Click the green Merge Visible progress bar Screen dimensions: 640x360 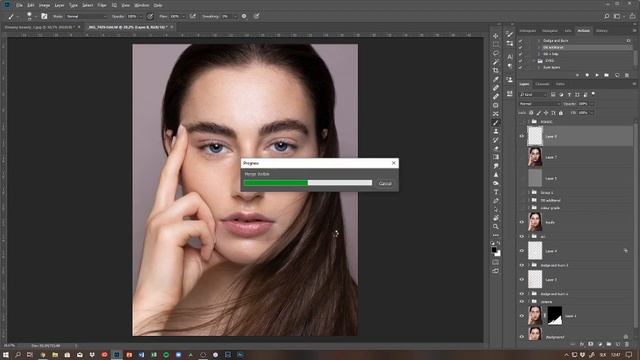pyautogui.click(x=276, y=183)
